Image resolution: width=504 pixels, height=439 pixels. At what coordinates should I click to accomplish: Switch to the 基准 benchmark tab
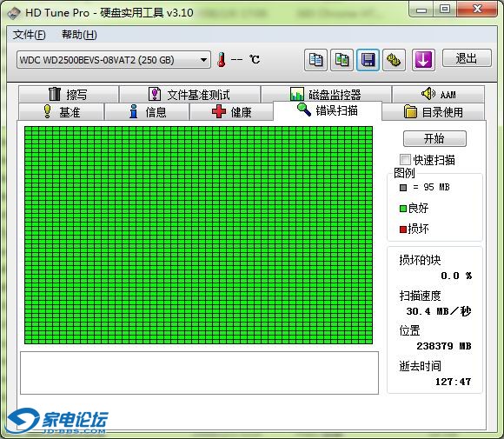click(x=62, y=111)
